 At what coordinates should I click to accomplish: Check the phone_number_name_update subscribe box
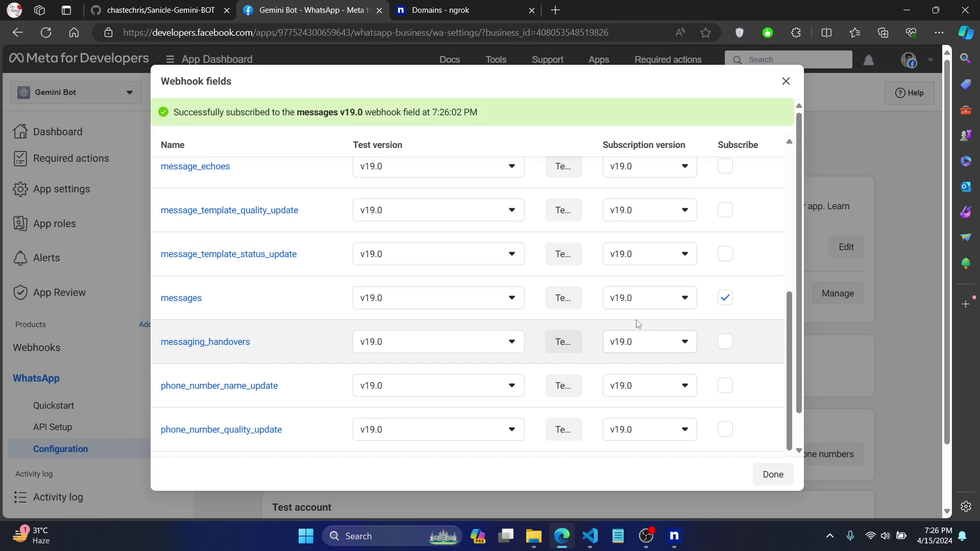(x=725, y=385)
